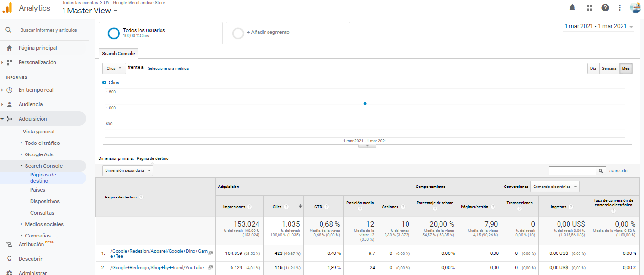Open Páginas de destino report

pos(43,178)
